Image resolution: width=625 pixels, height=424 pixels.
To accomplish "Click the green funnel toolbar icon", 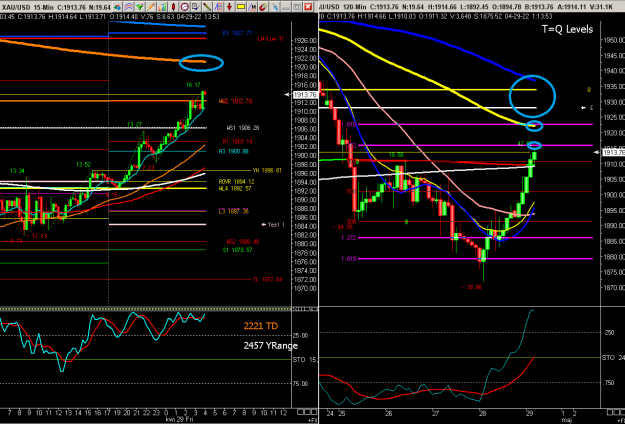I will tap(140, 7).
